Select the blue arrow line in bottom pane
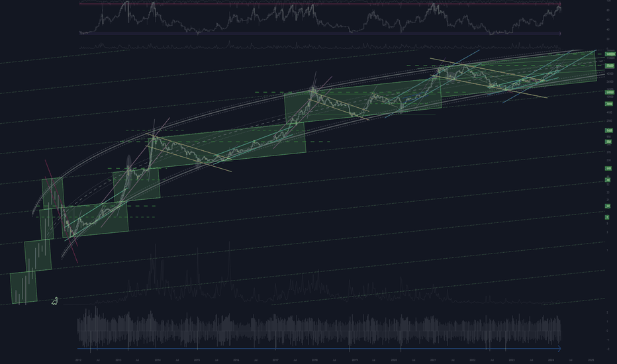 point(318,349)
